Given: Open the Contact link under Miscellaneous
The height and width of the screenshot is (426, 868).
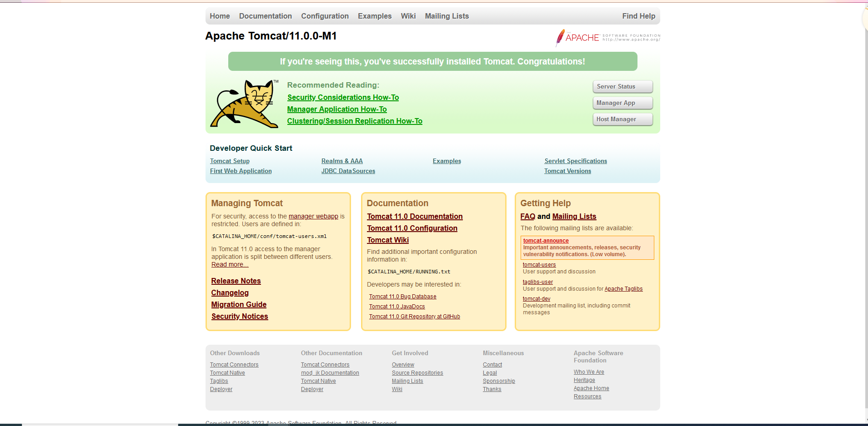Looking at the screenshot, I should [492, 365].
